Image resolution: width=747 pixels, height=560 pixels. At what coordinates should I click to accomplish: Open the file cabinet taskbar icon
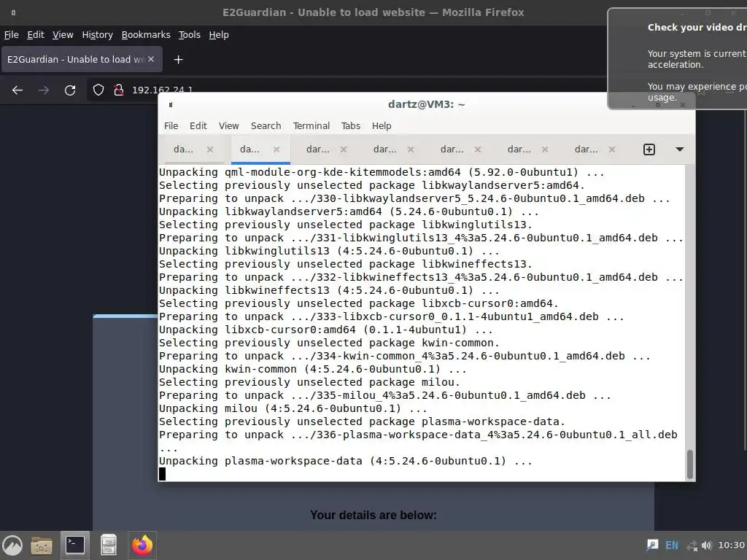point(109,545)
